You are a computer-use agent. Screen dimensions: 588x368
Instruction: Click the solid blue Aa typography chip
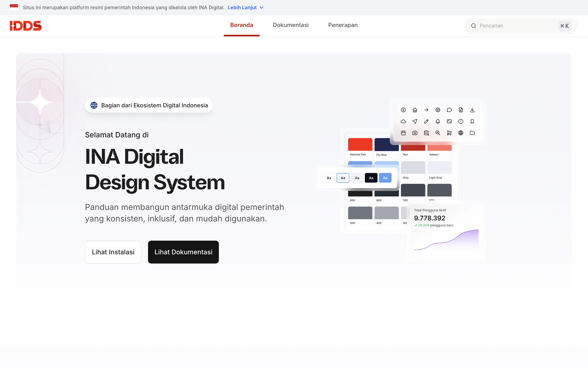coord(385,178)
